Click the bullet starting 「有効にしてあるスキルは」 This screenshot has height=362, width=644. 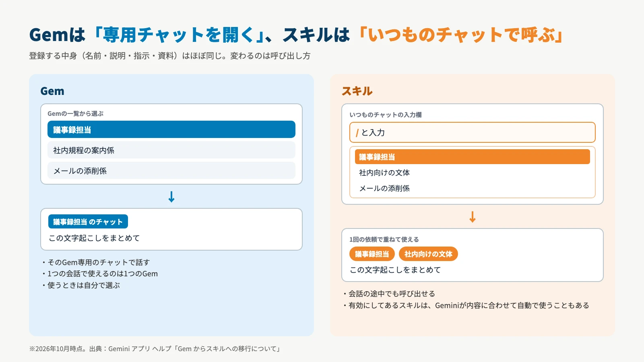click(466, 305)
